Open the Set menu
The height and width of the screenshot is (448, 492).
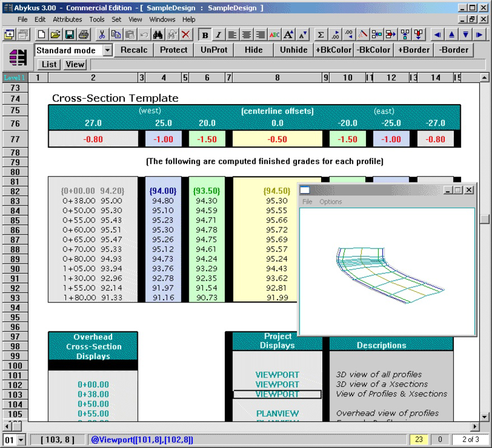116,20
